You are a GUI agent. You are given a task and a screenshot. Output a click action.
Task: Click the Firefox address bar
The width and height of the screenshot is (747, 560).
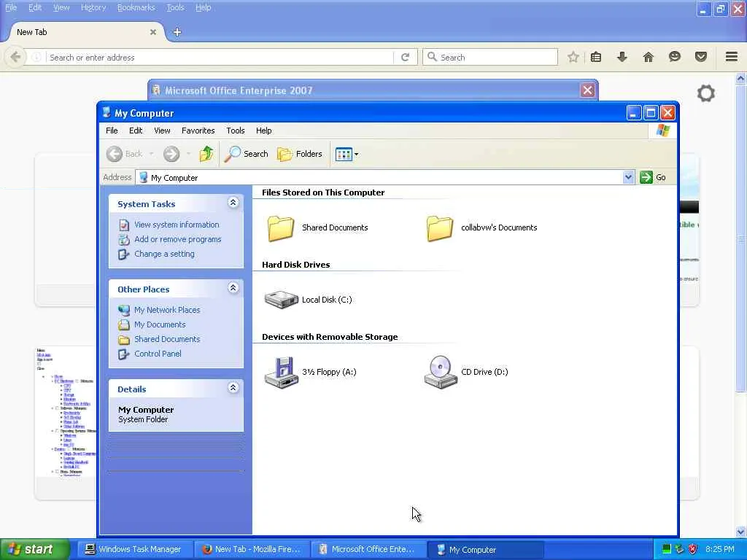(x=219, y=57)
